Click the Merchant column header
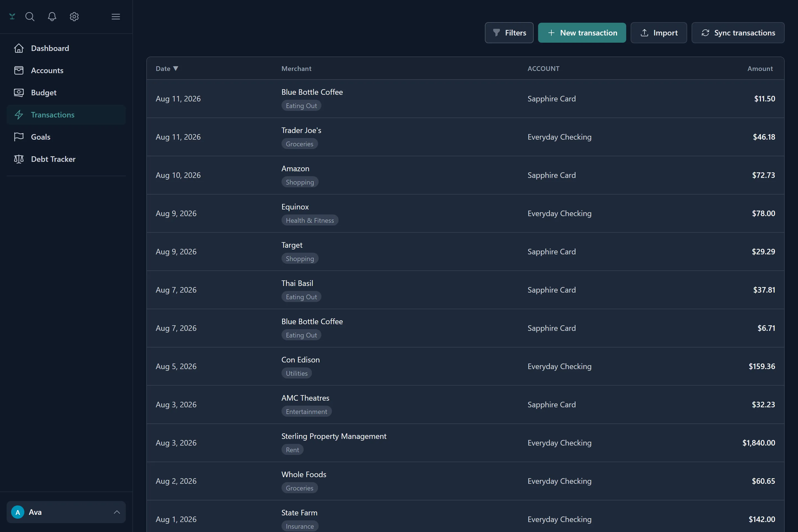 [x=296, y=68]
